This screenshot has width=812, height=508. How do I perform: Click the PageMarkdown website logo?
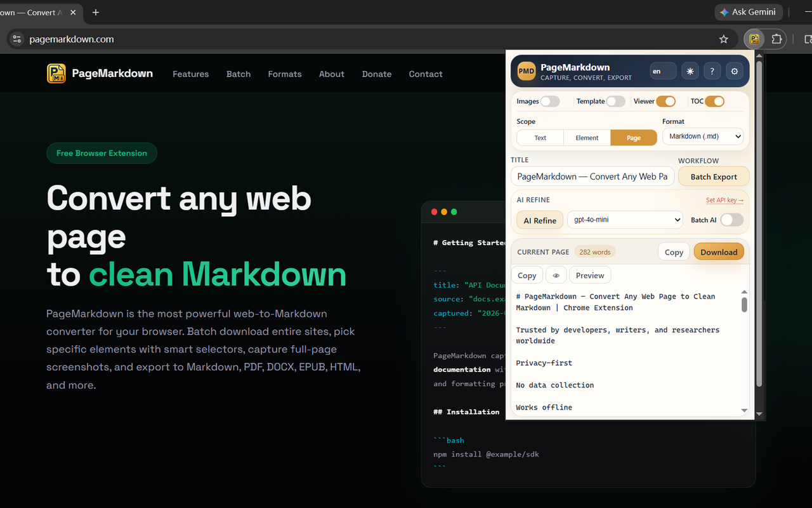tap(100, 74)
